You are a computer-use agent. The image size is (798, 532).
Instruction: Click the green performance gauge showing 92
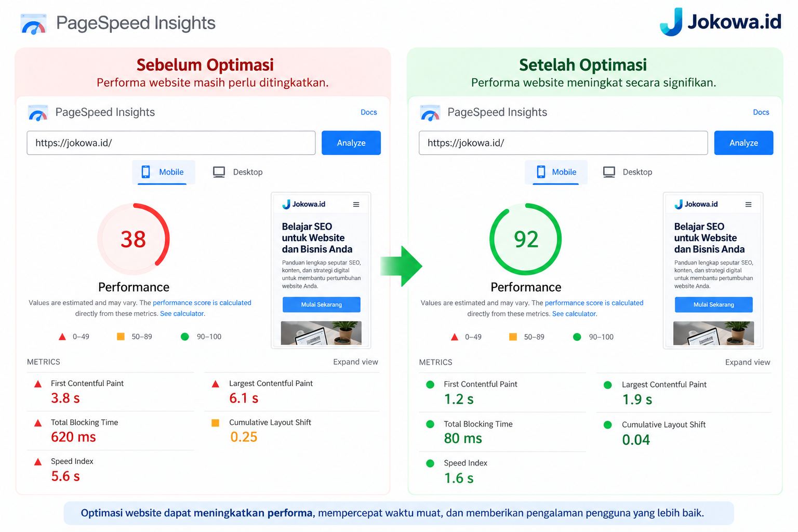point(526,239)
